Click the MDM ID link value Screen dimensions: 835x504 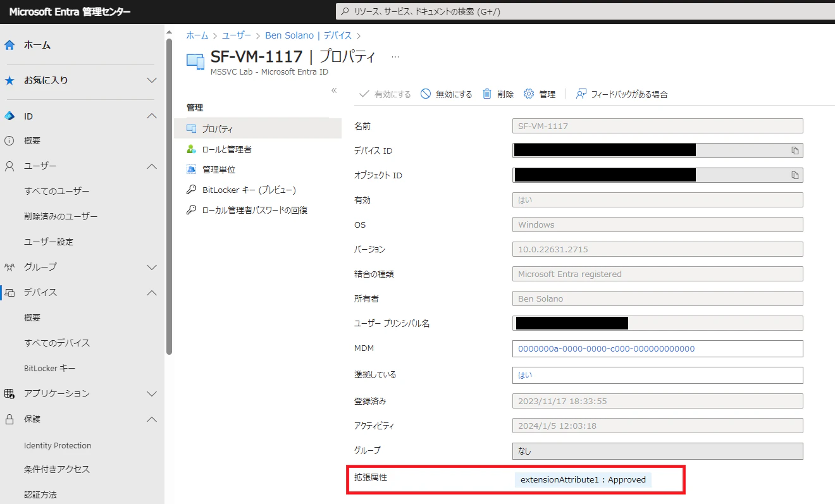pos(606,348)
